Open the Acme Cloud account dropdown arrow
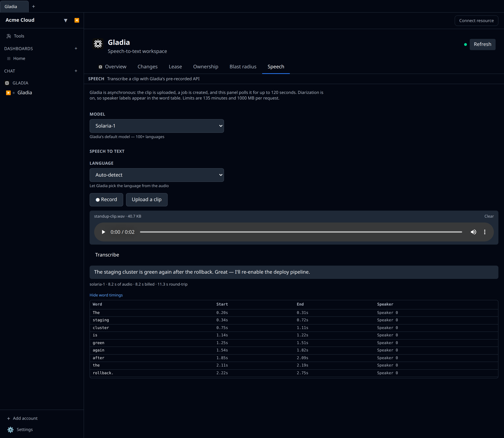The image size is (504, 438). (65, 20)
